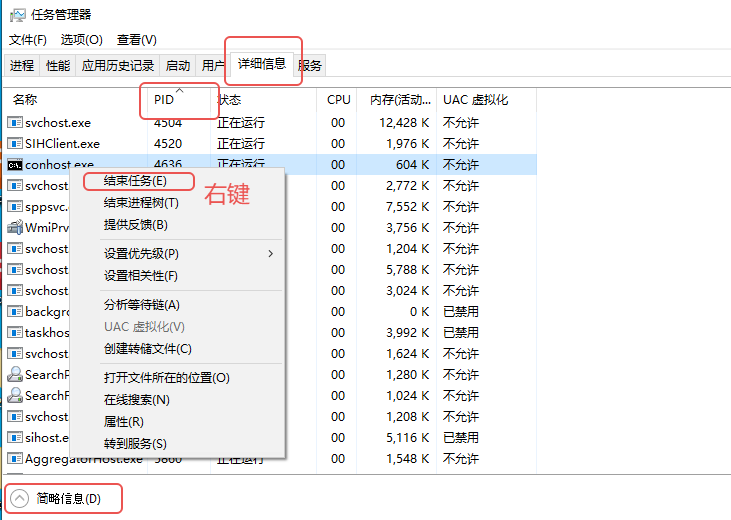Viewport: 731px width, 520px height.
Task: Click the WmiPrv process icon
Action: (15, 227)
